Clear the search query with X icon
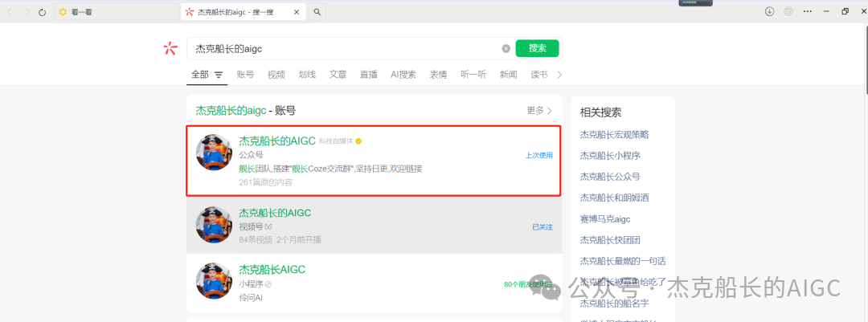The width and height of the screenshot is (868, 322). [x=506, y=49]
